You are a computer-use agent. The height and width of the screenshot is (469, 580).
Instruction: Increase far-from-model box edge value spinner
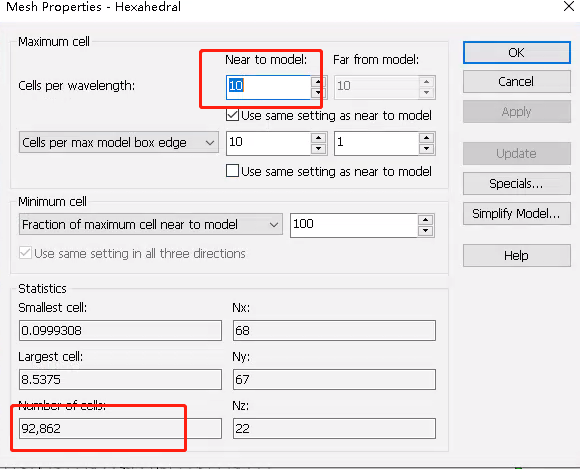(426, 138)
